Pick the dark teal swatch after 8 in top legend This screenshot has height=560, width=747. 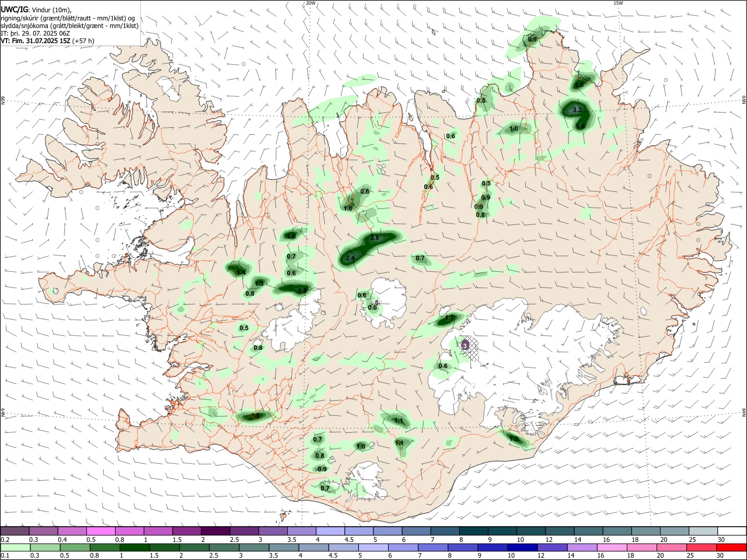point(473,531)
